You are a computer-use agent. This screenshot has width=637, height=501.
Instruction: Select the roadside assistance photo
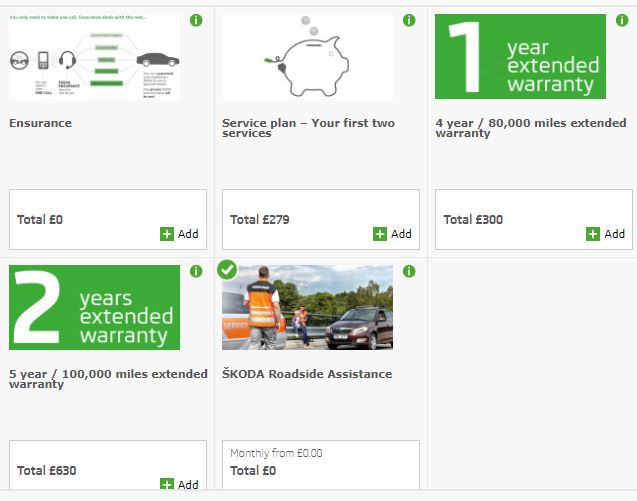pos(307,308)
